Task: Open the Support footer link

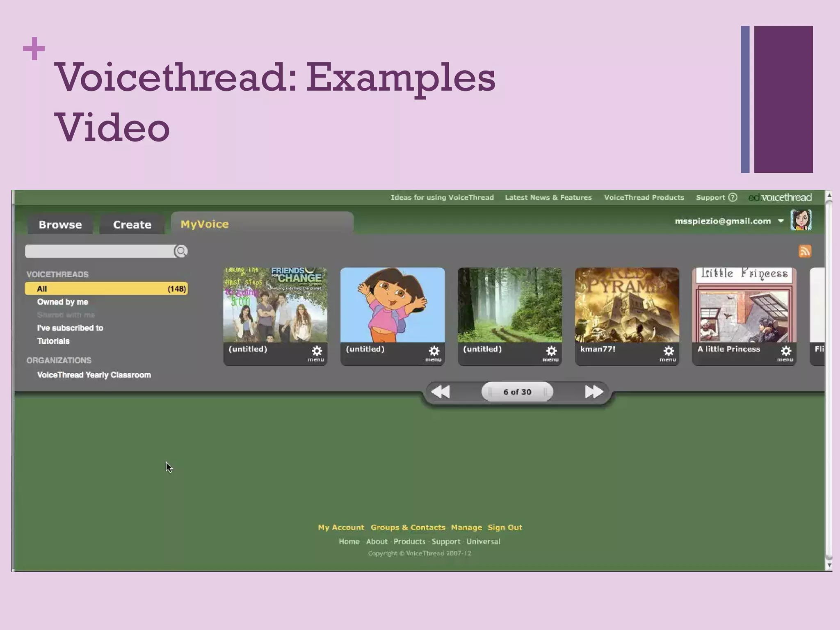Action: pyautogui.click(x=446, y=541)
